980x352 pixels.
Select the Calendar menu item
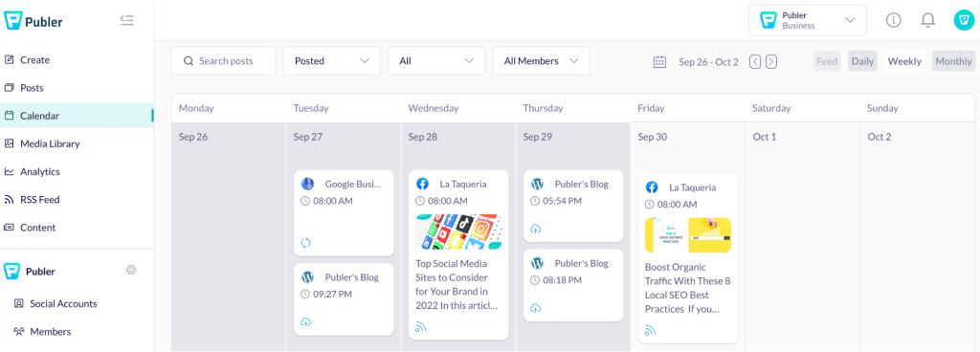(77, 116)
